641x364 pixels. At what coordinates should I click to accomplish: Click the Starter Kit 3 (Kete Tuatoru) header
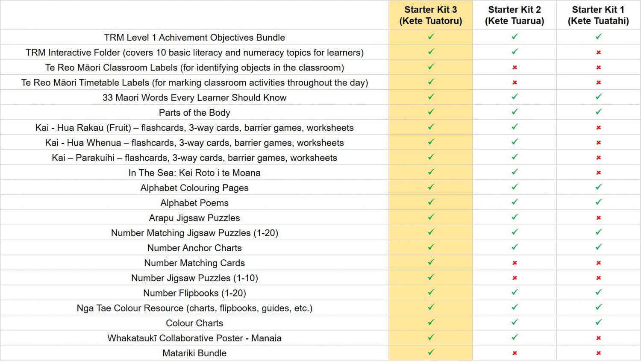430,15
